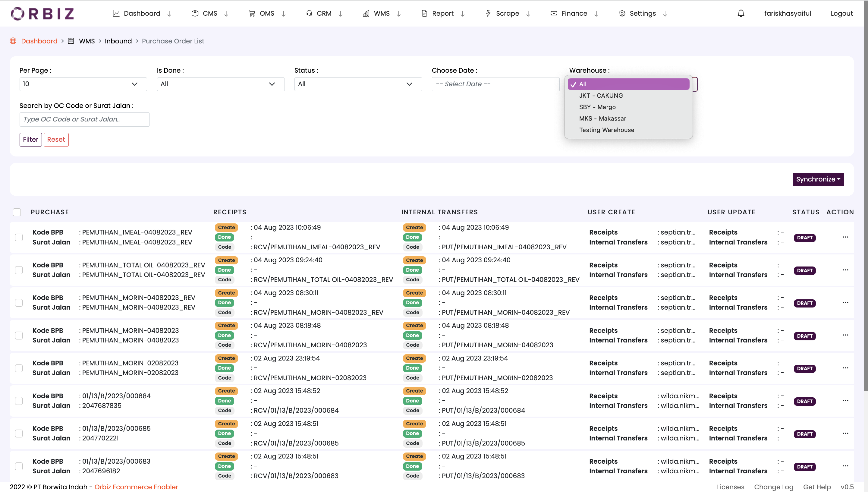Click the Filter button
This screenshot has height=492, width=868.
pyautogui.click(x=30, y=140)
